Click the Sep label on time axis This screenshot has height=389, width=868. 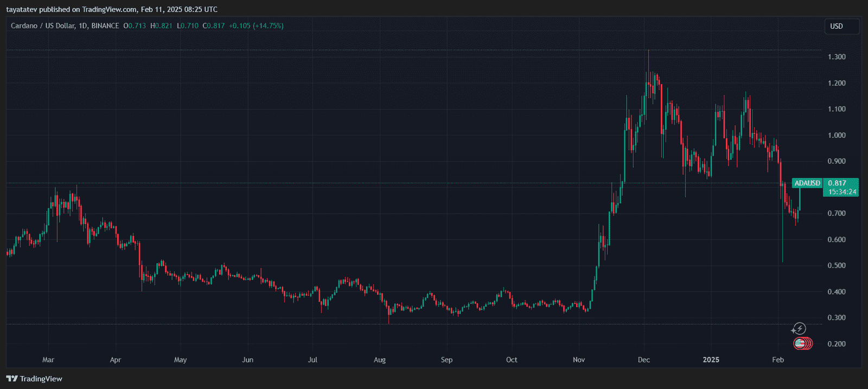point(446,360)
